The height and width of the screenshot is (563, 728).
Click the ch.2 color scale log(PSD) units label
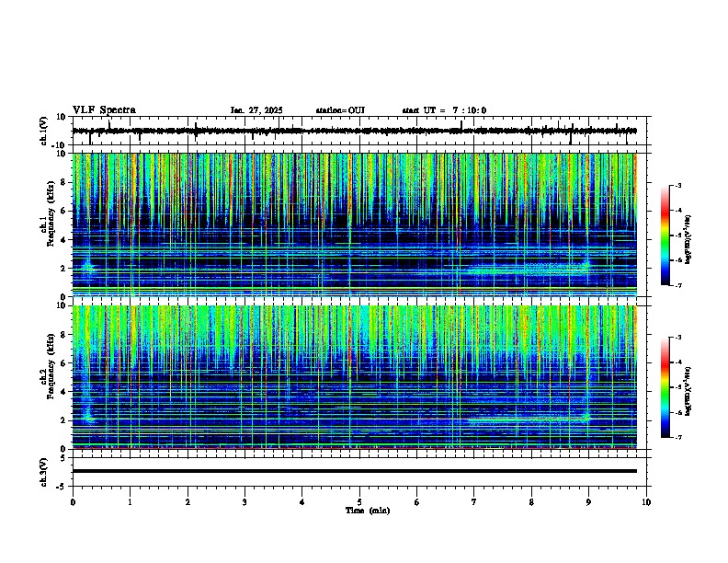click(x=688, y=391)
